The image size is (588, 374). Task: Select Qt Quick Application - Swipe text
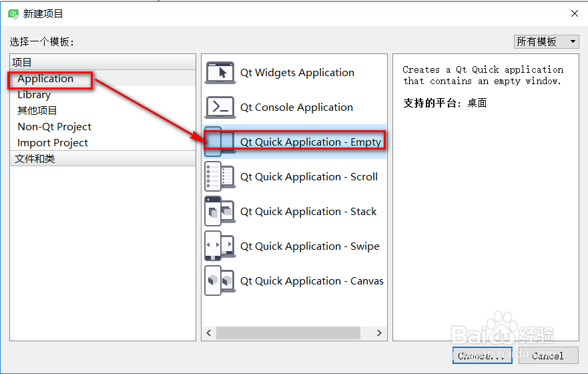pos(310,246)
